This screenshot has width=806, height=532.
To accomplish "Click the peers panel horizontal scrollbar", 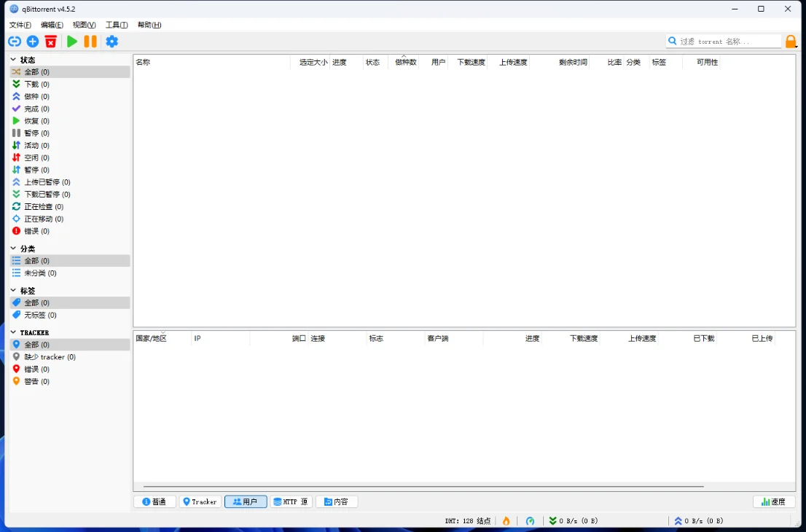I will pos(423,486).
